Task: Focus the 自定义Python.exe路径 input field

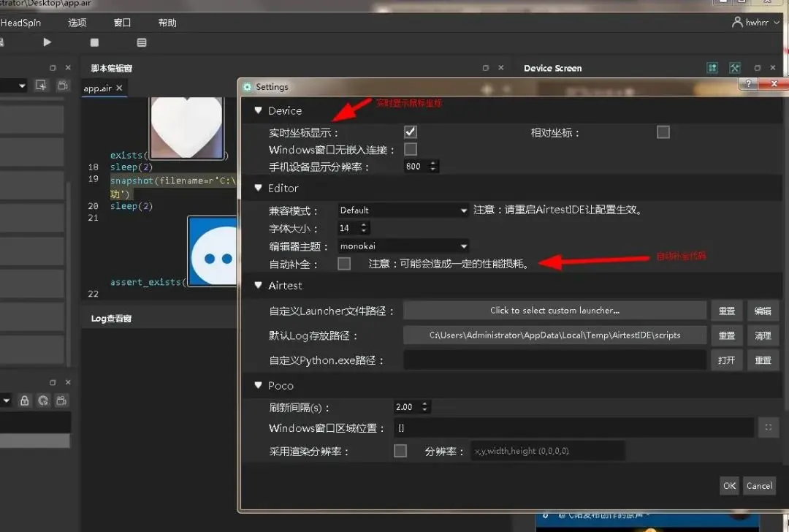Action: [554, 360]
